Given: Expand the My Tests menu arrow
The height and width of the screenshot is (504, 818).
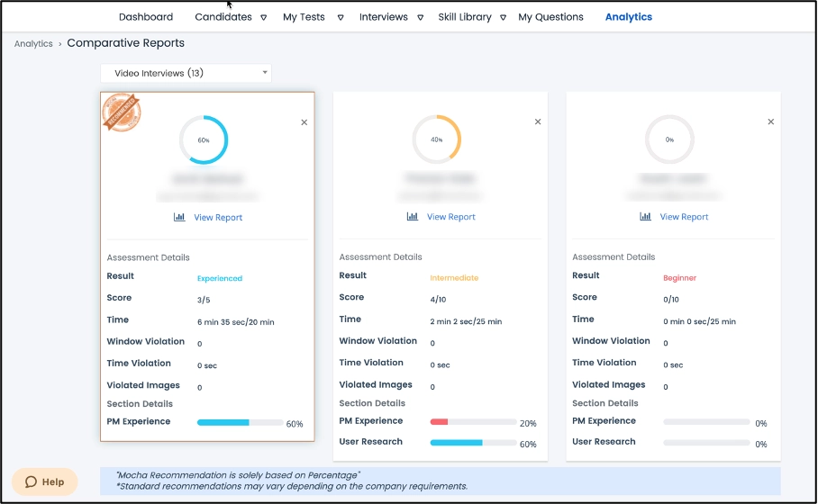Looking at the screenshot, I should click(x=341, y=17).
